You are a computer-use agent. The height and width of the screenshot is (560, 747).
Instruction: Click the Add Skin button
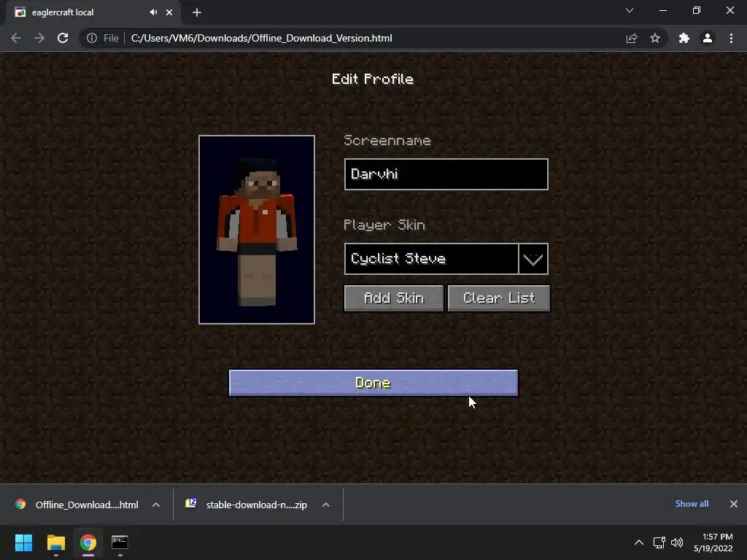(x=394, y=298)
